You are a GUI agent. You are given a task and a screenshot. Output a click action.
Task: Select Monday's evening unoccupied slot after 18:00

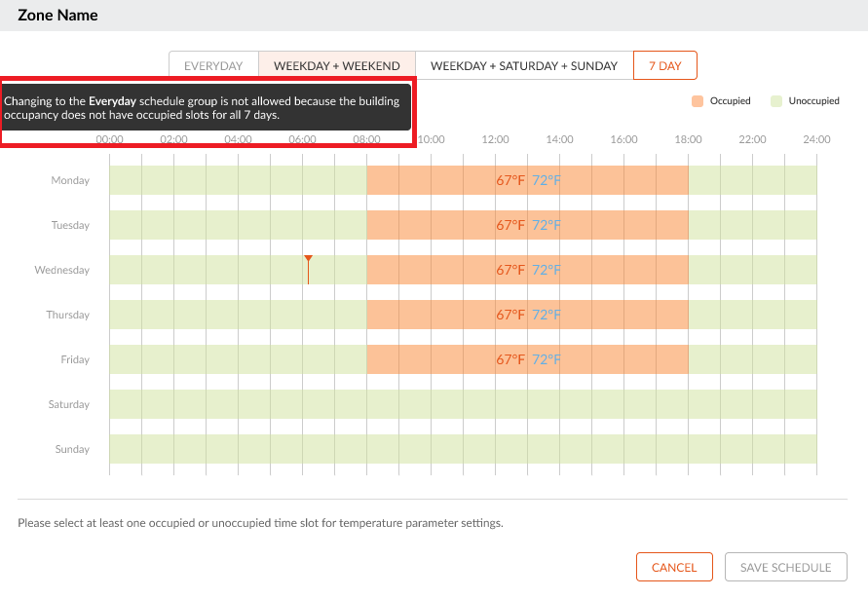tap(752, 180)
